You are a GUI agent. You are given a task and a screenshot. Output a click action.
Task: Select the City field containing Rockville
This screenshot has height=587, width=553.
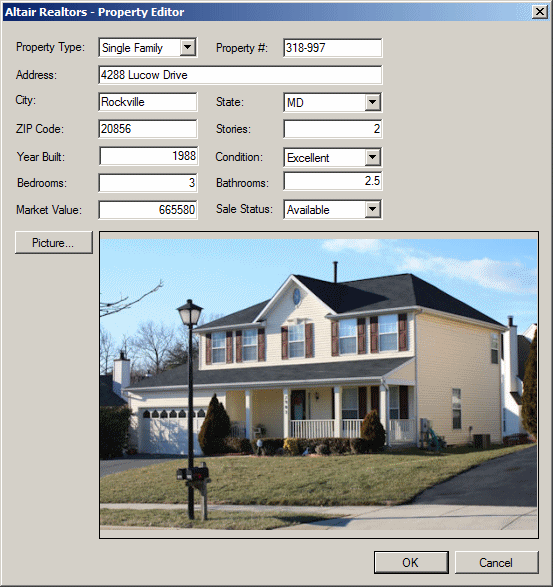point(148,102)
